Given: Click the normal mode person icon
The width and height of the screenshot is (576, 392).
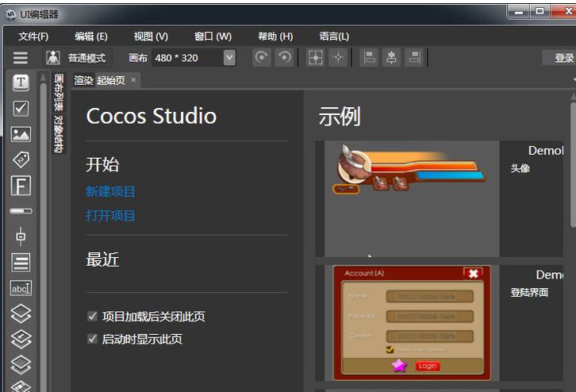Looking at the screenshot, I should pos(53,58).
